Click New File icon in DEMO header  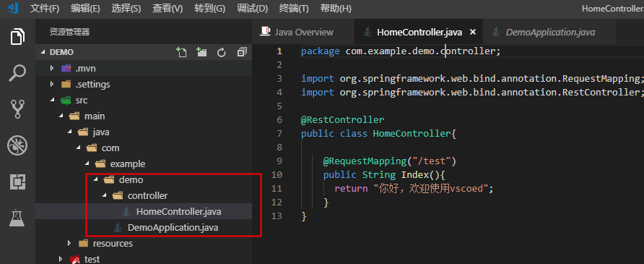click(181, 52)
